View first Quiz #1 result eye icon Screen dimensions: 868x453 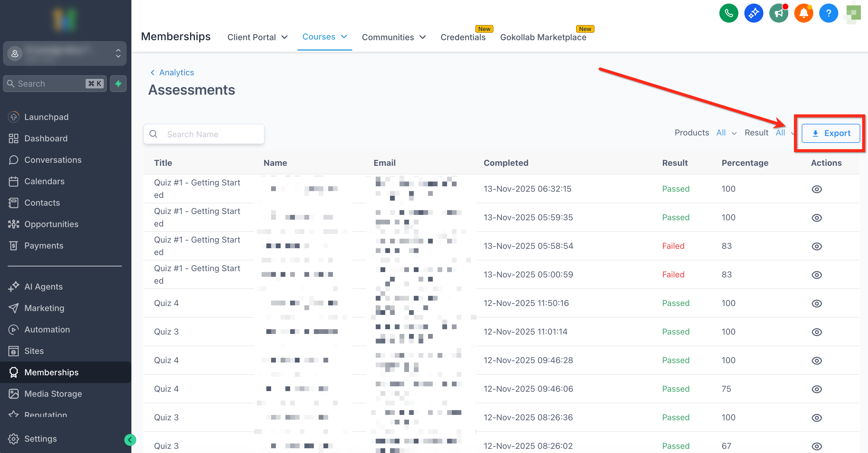tap(817, 189)
